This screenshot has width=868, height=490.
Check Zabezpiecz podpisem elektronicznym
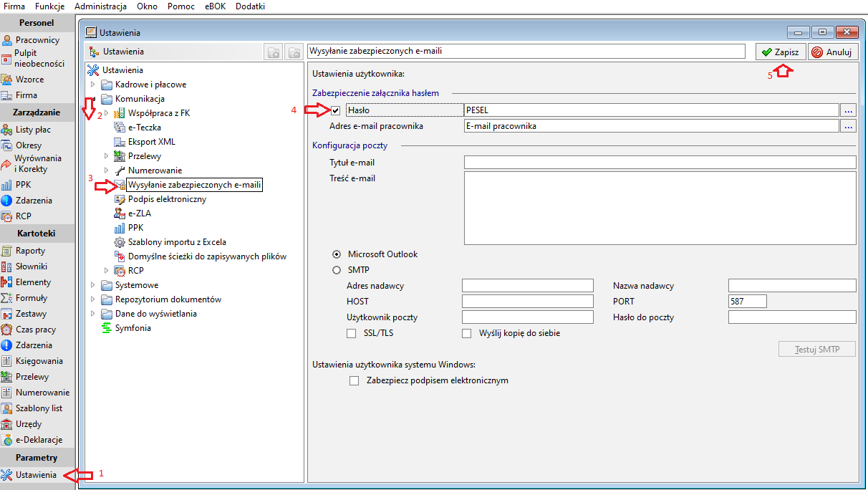click(354, 380)
